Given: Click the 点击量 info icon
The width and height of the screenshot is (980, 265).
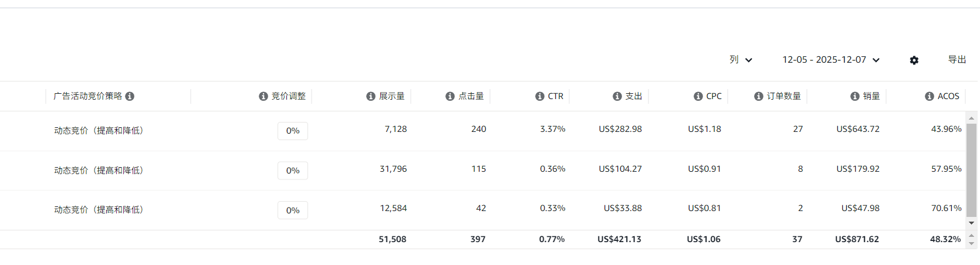Looking at the screenshot, I should tap(450, 96).
